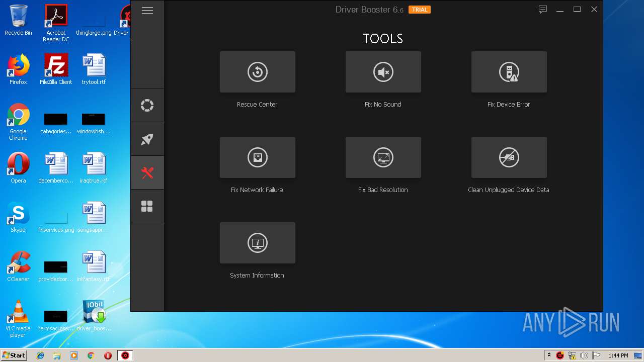Viewport: 644px width, 362px height.
Task: Switch to the Scan sidebar tab
Action: pos(147,106)
